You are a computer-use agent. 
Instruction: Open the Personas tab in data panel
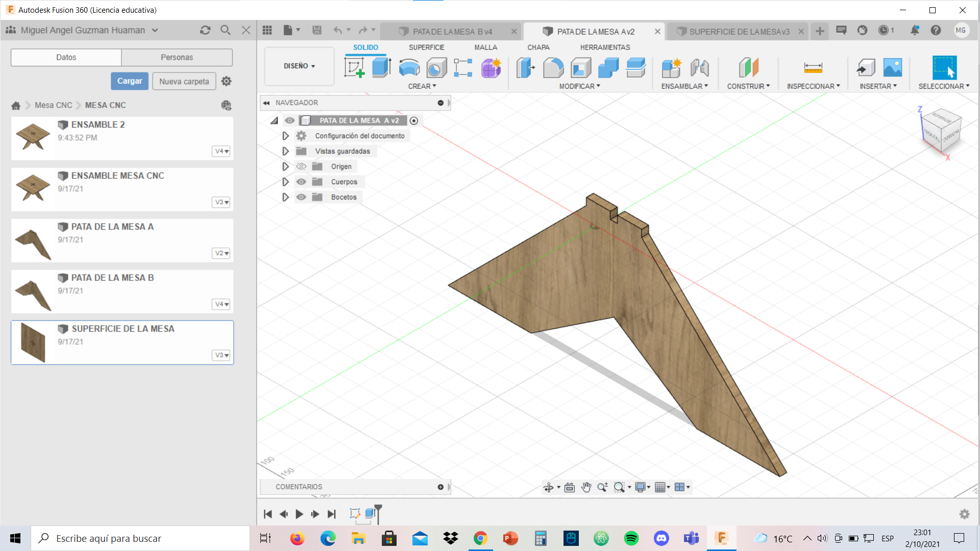pyautogui.click(x=177, y=57)
